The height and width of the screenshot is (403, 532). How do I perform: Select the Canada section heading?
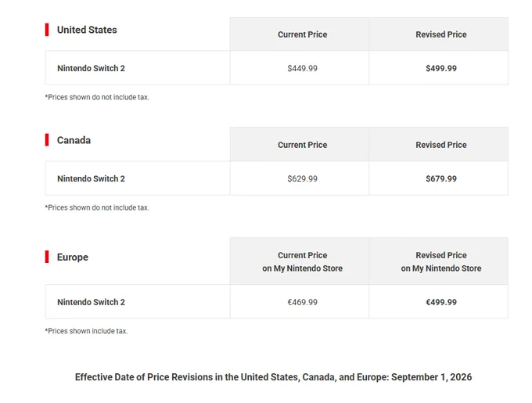(x=74, y=140)
